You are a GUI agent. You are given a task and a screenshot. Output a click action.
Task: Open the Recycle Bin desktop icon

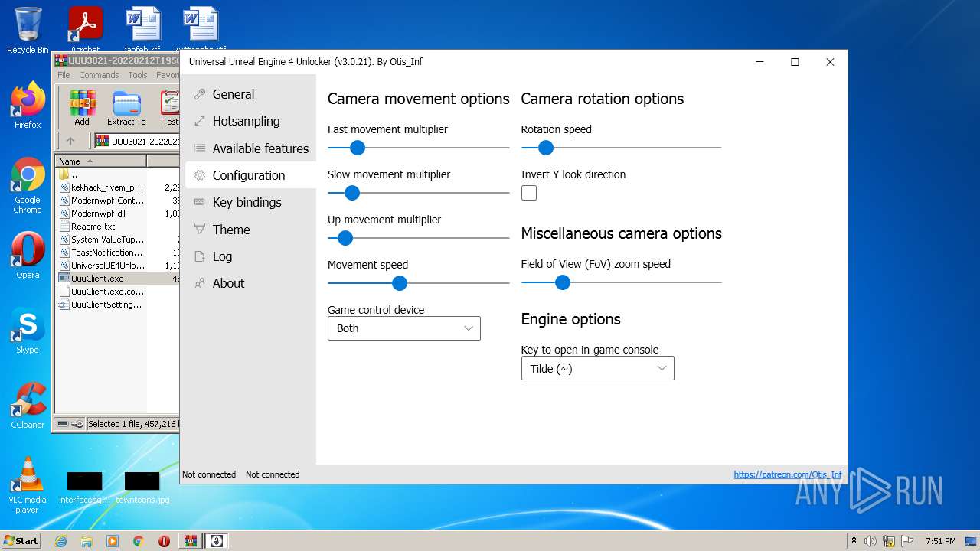[x=28, y=31]
